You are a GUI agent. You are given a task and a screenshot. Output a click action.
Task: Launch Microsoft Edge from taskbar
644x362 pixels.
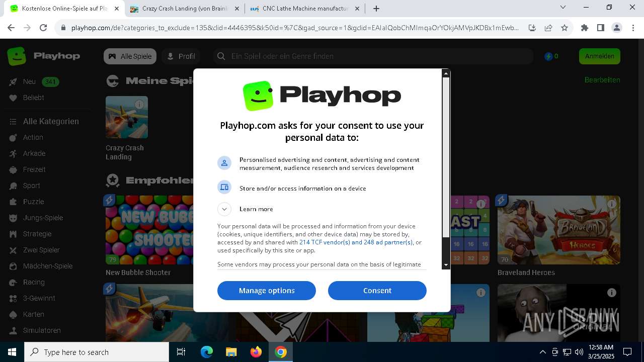[x=207, y=352]
